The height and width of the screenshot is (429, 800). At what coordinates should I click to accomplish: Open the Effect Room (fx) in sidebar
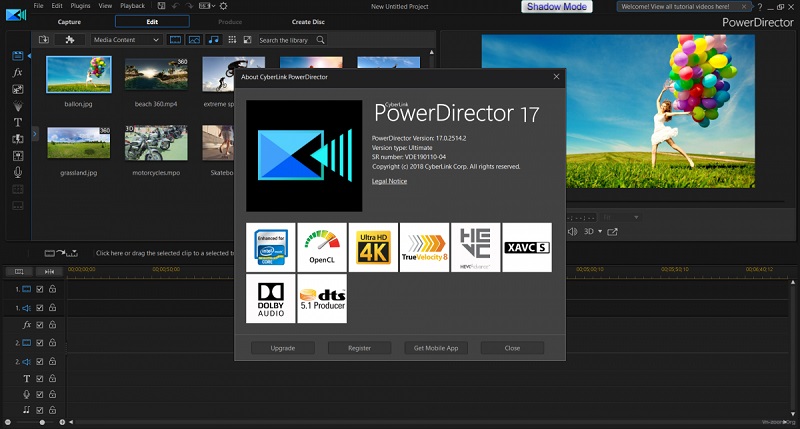click(x=17, y=72)
